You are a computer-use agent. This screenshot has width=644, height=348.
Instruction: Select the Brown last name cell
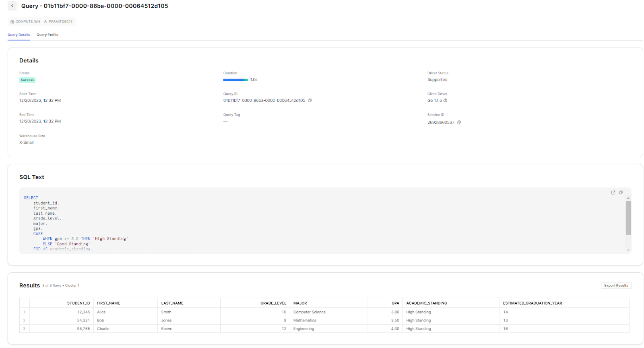189,329
